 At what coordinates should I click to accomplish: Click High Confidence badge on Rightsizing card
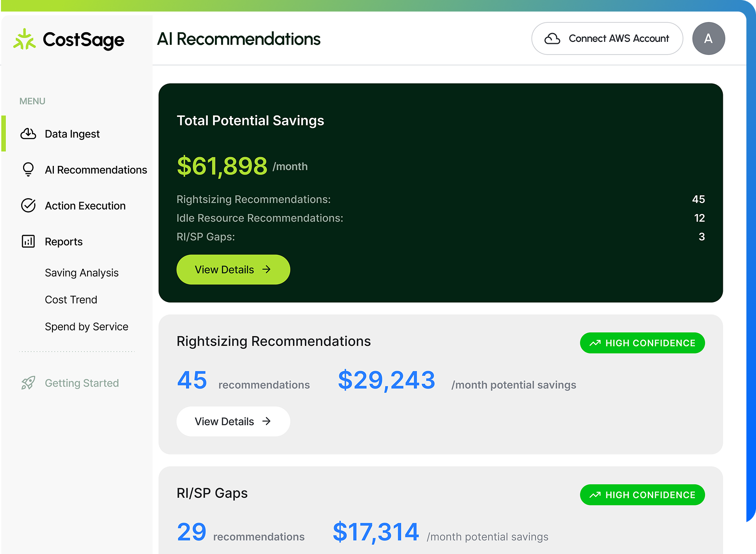(642, 343)
